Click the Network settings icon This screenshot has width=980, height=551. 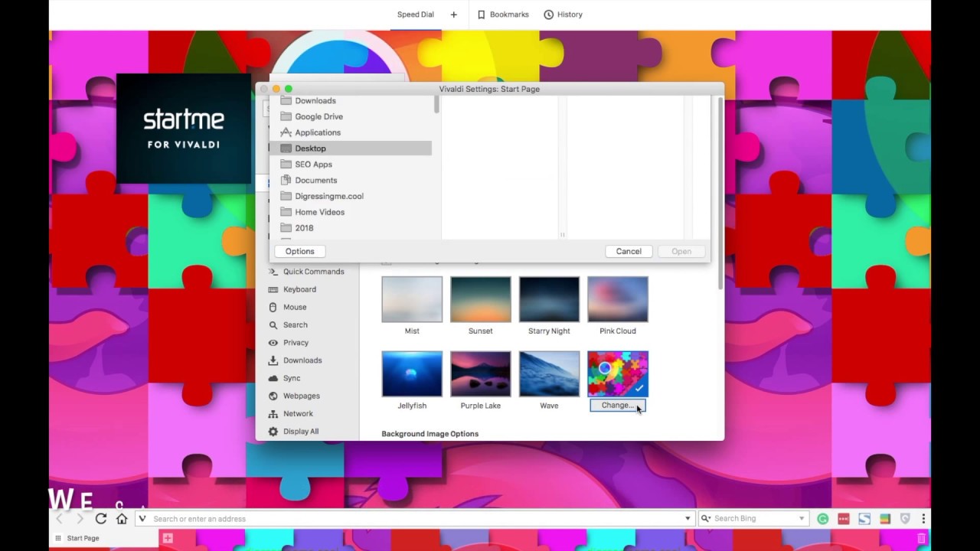coord(273,413)
